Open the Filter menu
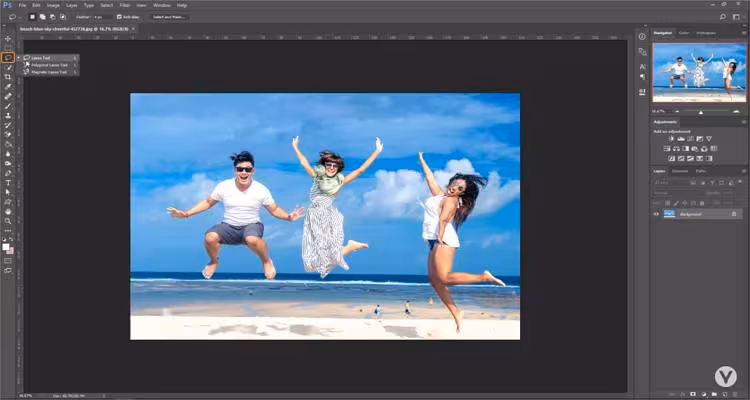 click(125, 5)
